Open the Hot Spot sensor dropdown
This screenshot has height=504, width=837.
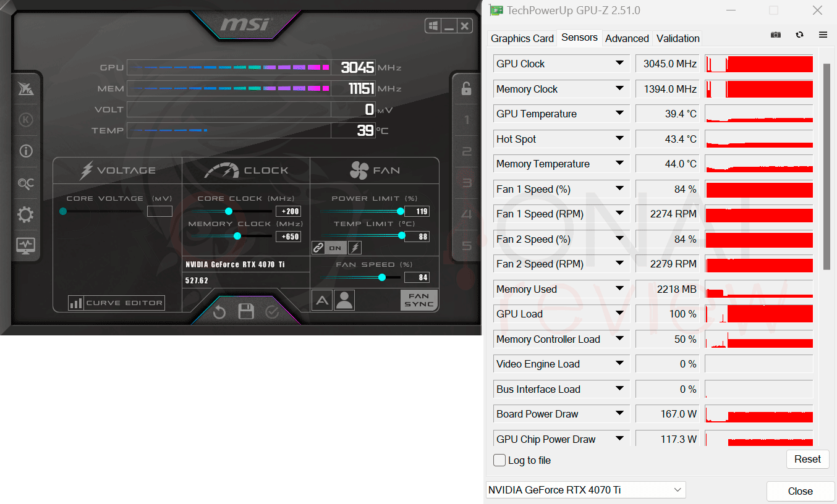(619, 138)
